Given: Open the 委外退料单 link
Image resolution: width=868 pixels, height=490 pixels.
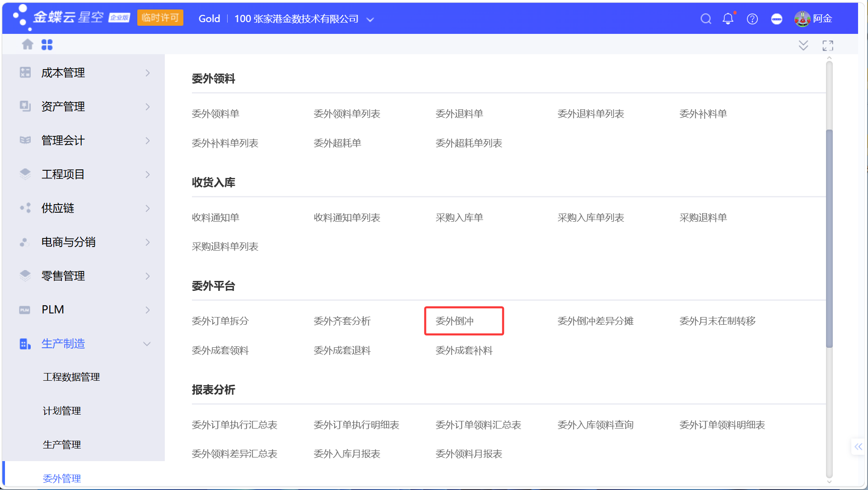Looking at the screenshot, I should pos(459,113).
